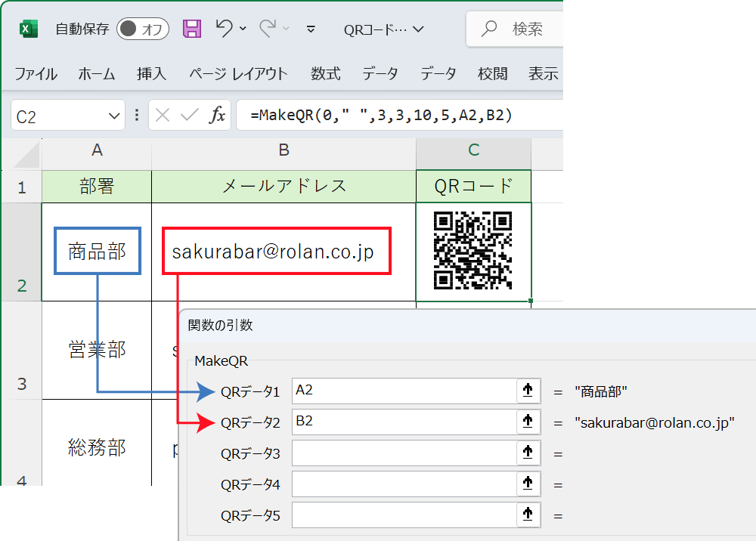Click collapse dialog arrow for QRデータ3
756x541 pixels.
click(528, 453)
